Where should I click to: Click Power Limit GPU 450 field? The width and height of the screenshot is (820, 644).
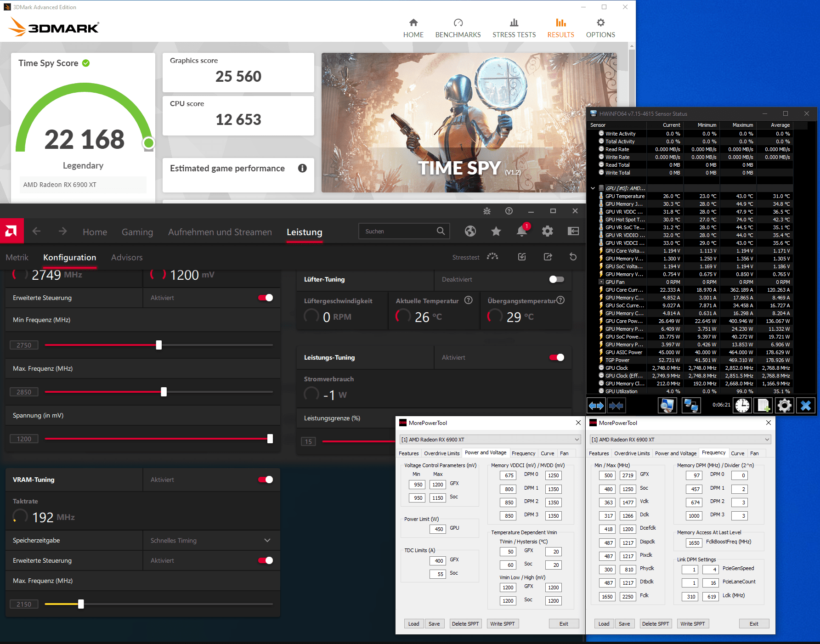point(439,529)
